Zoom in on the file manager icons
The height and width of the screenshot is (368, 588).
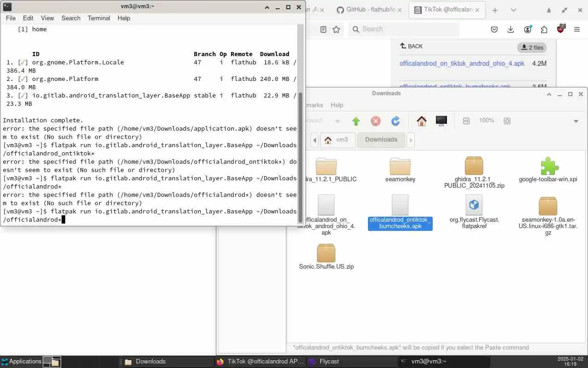(x=507, y=121)
